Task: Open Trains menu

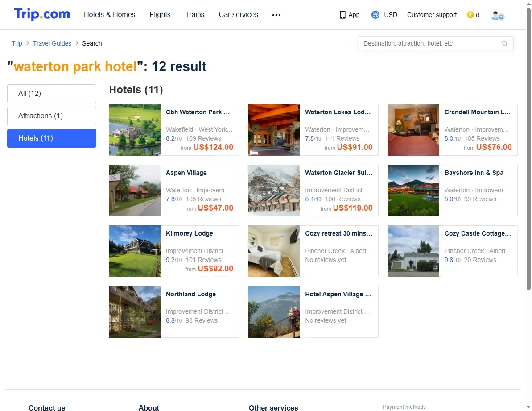Action: (x=195, y=15)
